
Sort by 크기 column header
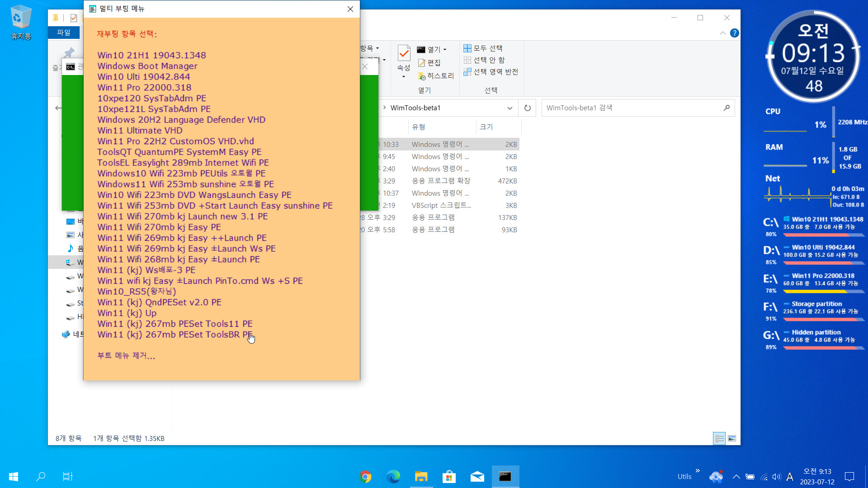tap(486, 127)
